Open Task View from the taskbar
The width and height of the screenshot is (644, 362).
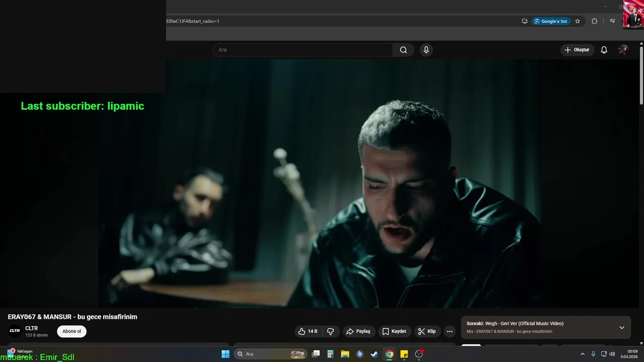point(316,354)
